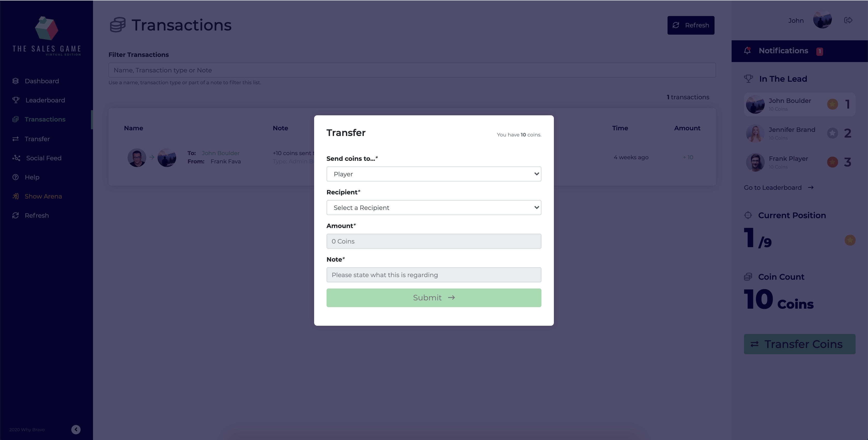Viewport: 868px width, 440px height.
Task: Select Show Arena in the sidebar
Action: point(43,196)
